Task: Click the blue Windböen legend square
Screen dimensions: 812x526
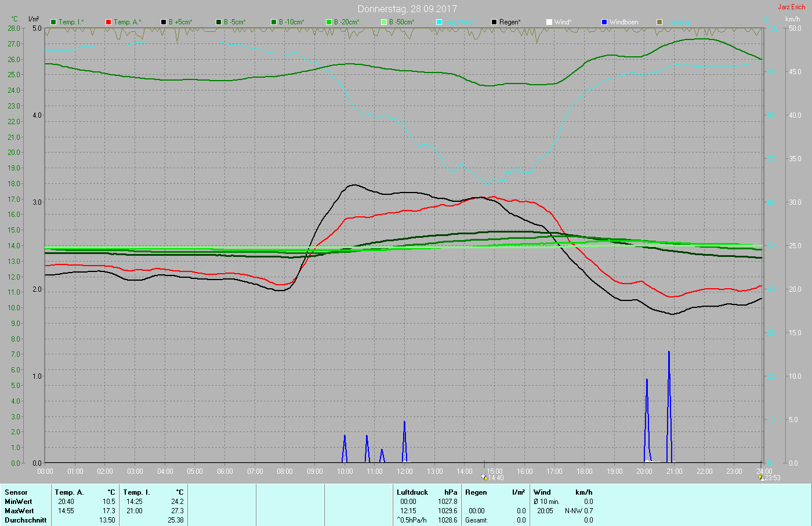Action: (604, 22)
